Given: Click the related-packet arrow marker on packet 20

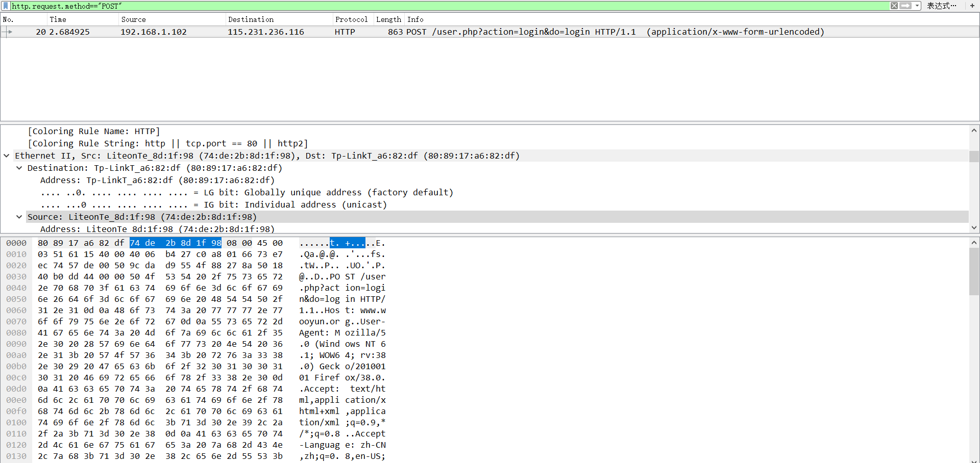Looking at the screenshot, I should [x=7, y=32].
